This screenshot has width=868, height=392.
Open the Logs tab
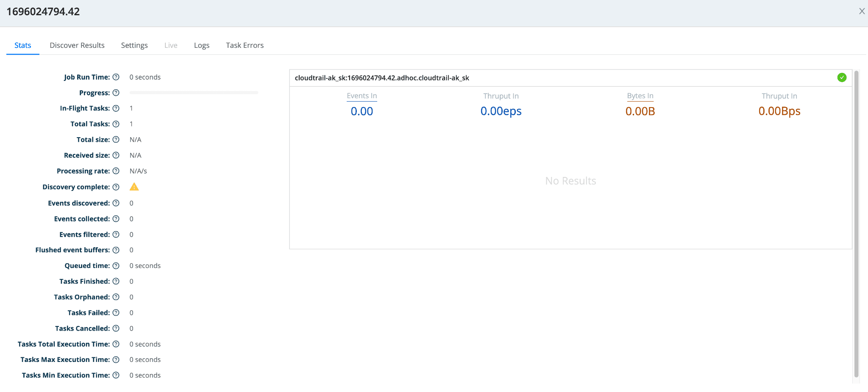[202, 45]
